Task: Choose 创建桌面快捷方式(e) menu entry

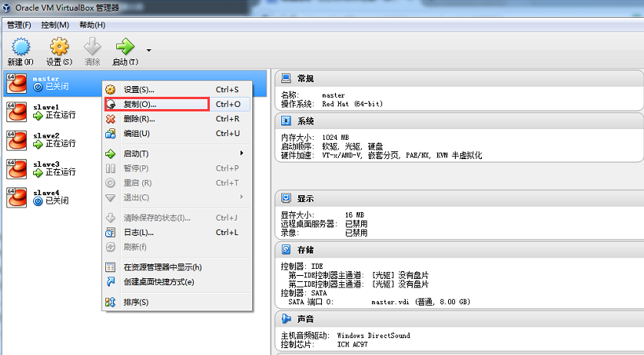Action: [x=178, y=282]
